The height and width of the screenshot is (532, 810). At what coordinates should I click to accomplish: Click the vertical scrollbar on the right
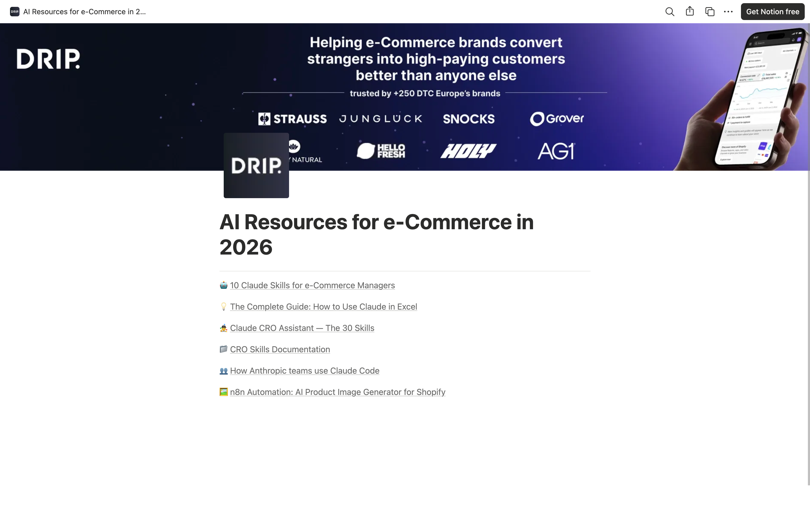[808, 255]
